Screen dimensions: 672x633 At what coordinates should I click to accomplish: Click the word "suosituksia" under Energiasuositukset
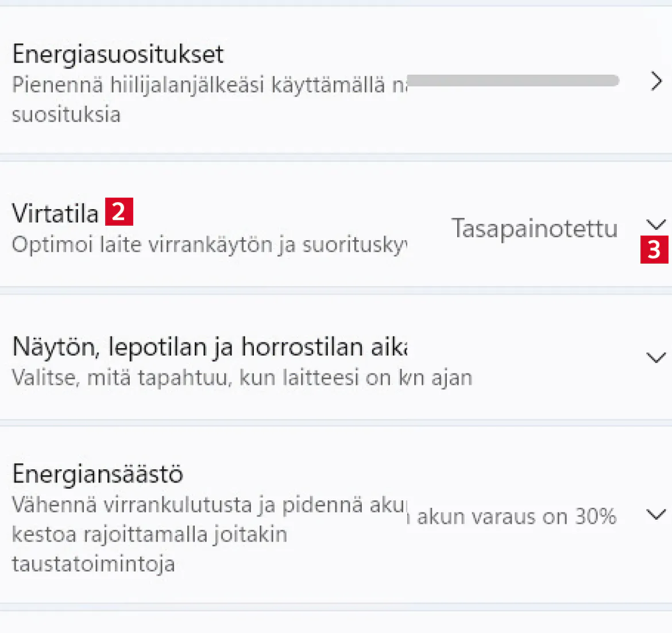tap(66, 114)
